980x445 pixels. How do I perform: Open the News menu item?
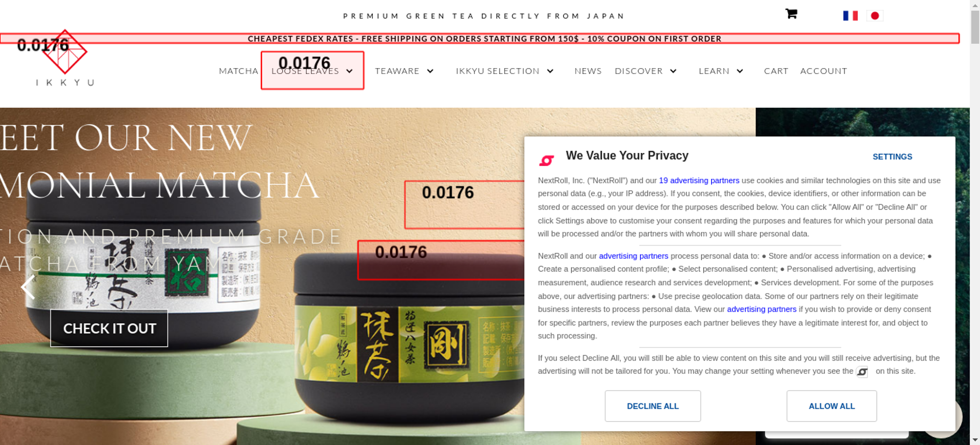point(588,71)
